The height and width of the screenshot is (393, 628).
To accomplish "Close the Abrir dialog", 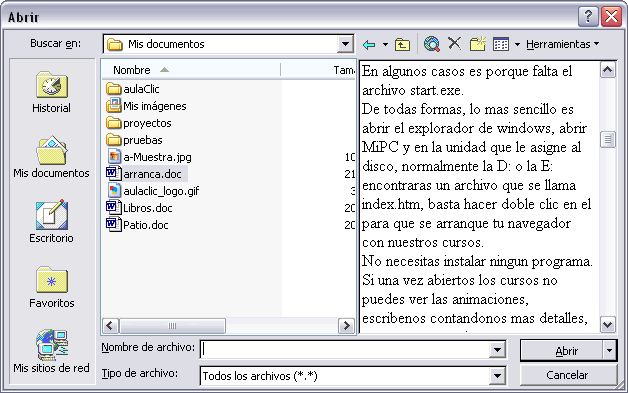I will (x=612, y=17).
